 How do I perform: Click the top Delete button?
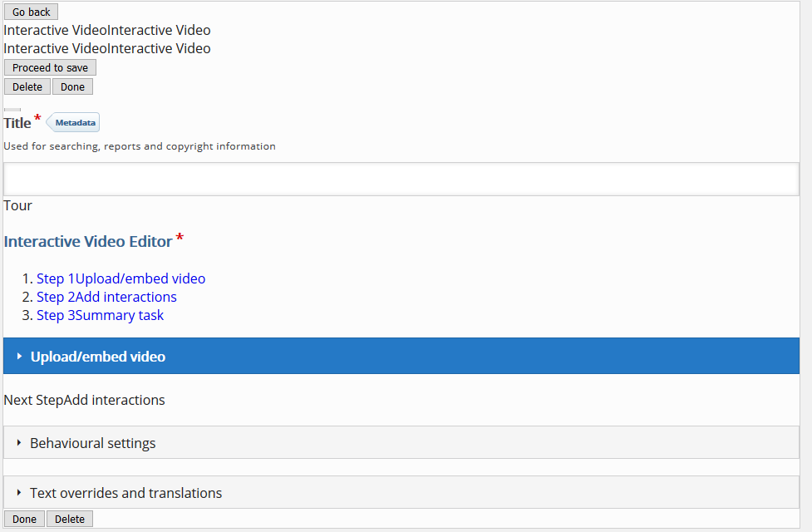coord(27,87)
